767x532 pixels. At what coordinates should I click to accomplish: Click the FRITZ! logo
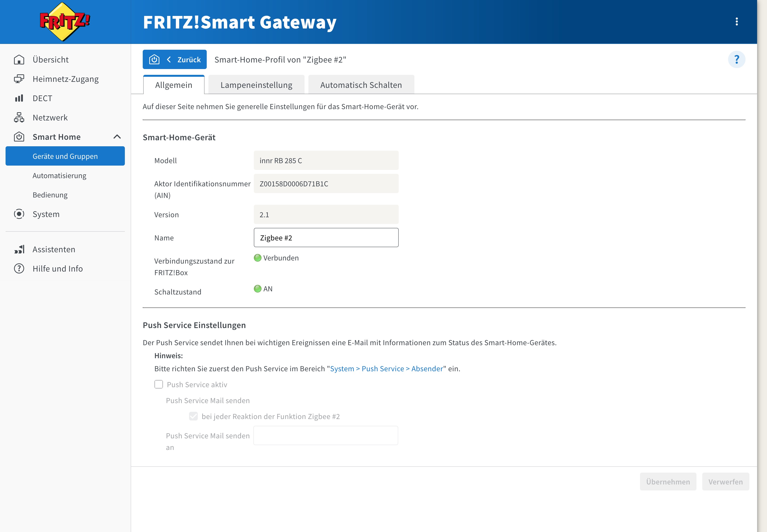coord(64,22)
